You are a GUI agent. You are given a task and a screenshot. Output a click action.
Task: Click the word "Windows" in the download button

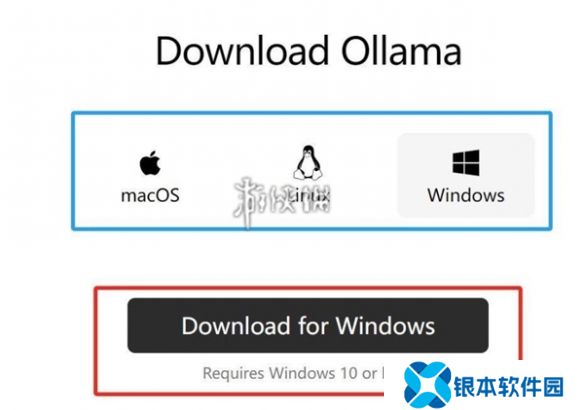(385, 326)
